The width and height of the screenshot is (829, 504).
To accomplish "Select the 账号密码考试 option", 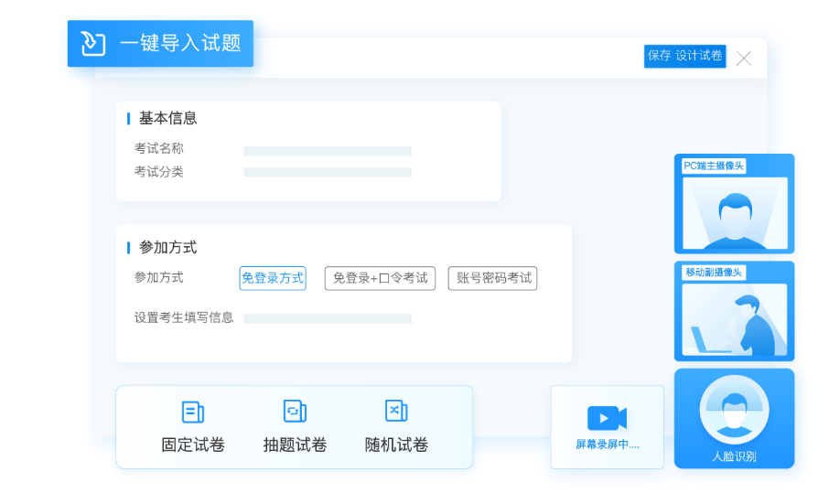I will 492,278.
